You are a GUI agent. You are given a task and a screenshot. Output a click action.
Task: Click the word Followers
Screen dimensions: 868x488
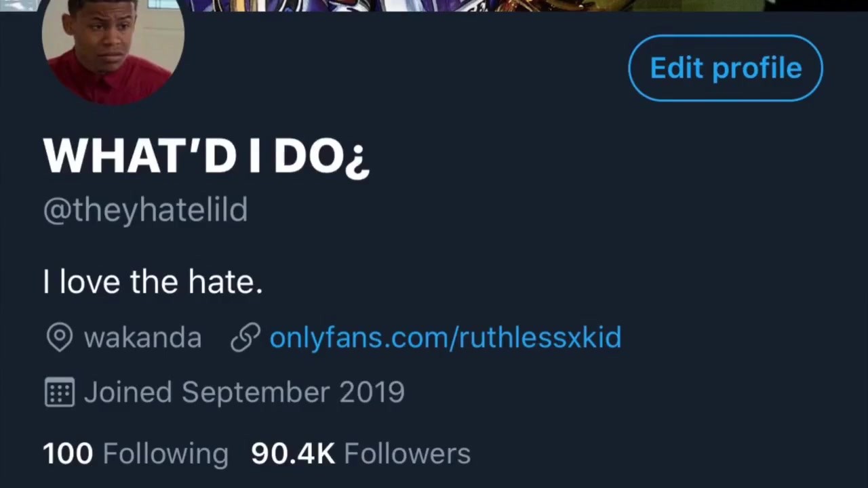pyautogui.click(x=407, y=453)
